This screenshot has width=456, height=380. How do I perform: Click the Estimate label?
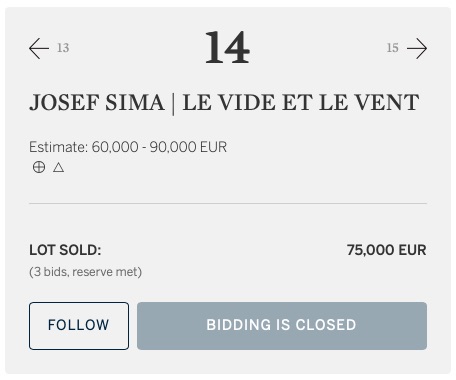tap(59, 147)
